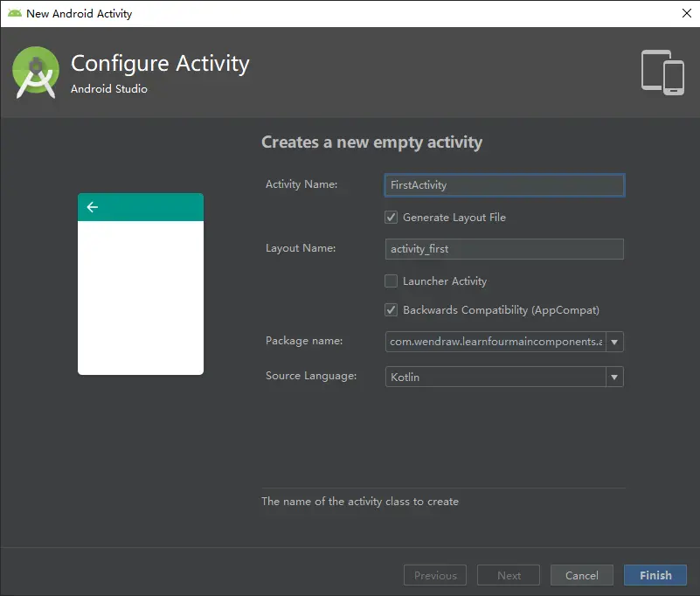Click the Creates a new empty activity heading
The image size is (700, 596).
pos(372,142)
